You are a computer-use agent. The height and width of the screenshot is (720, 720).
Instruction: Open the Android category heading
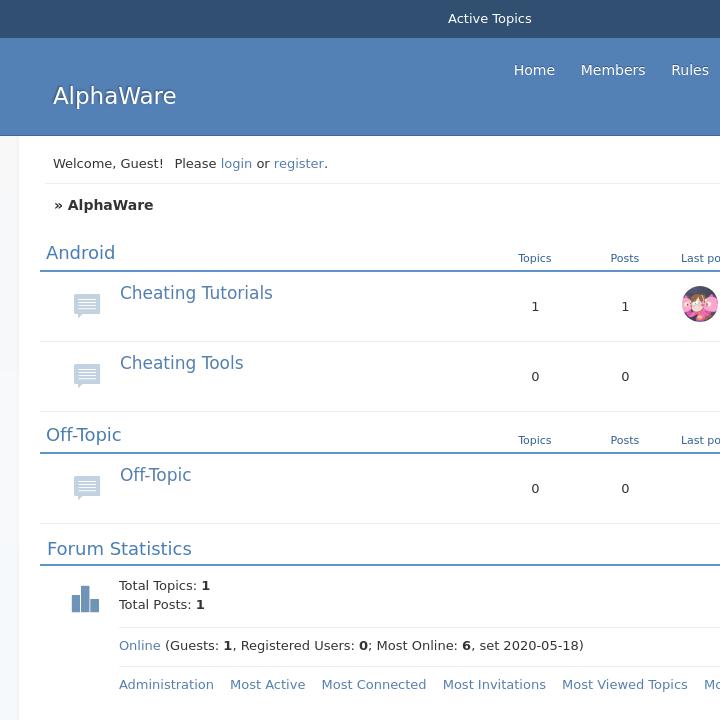pos(80,253)
